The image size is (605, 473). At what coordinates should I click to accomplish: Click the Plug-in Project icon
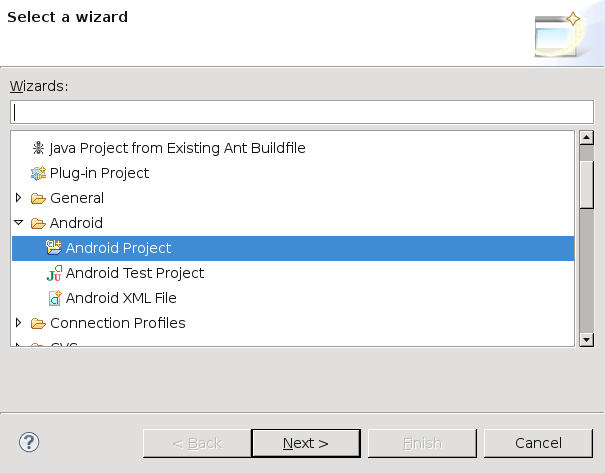coord(38,173)
